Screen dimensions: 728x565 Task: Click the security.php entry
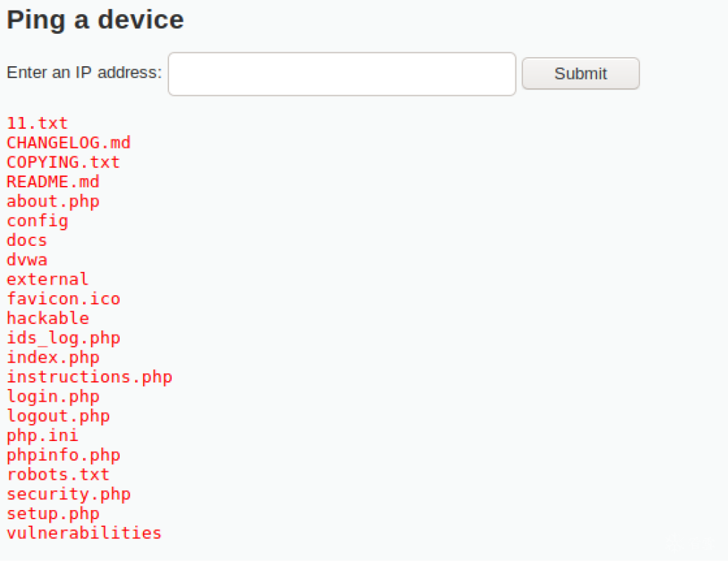(68, 495)
